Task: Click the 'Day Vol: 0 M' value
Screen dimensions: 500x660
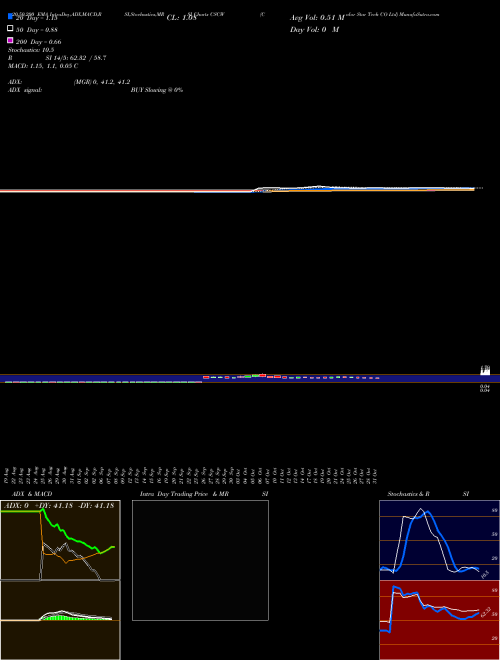Action: coord(314,29)
